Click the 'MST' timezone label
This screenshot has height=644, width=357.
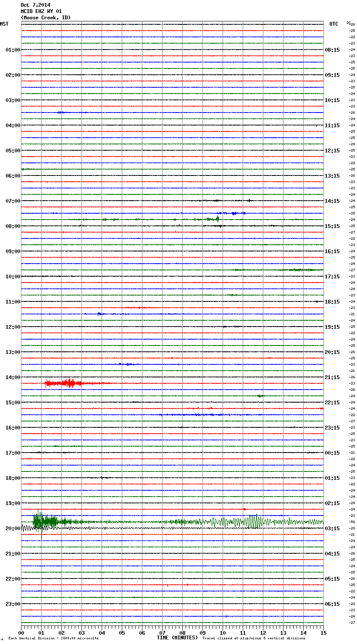[4, 24]
